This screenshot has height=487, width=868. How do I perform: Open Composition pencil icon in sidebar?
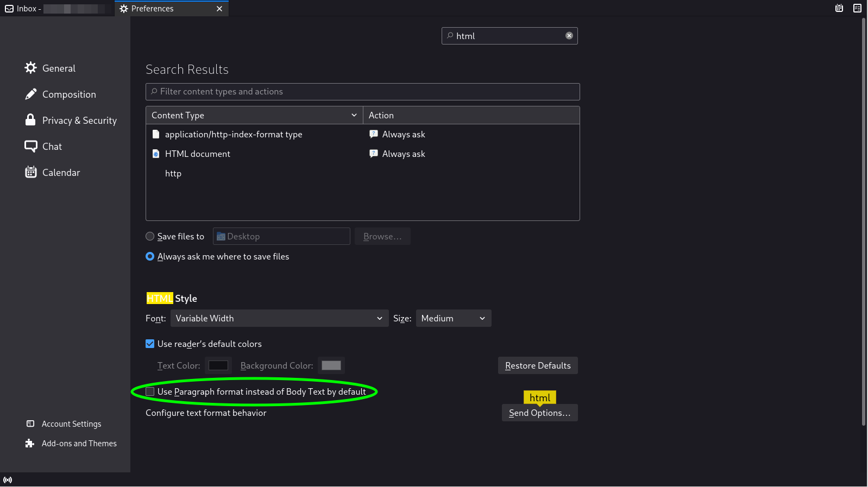(x=30, y=94)
